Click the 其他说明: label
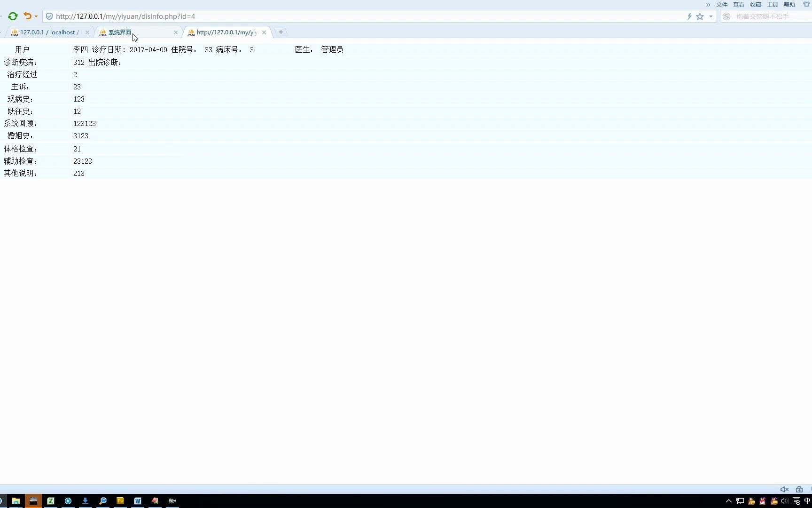 point(20,174)
